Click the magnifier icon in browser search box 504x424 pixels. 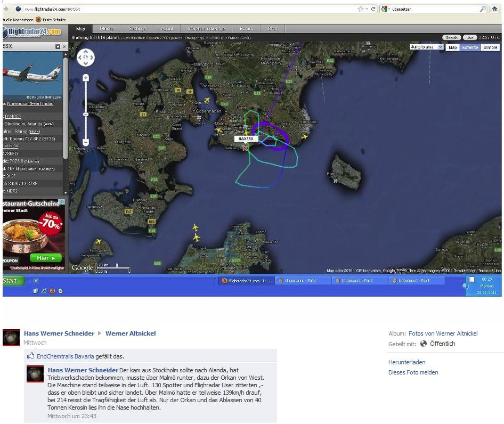point(483,9)
